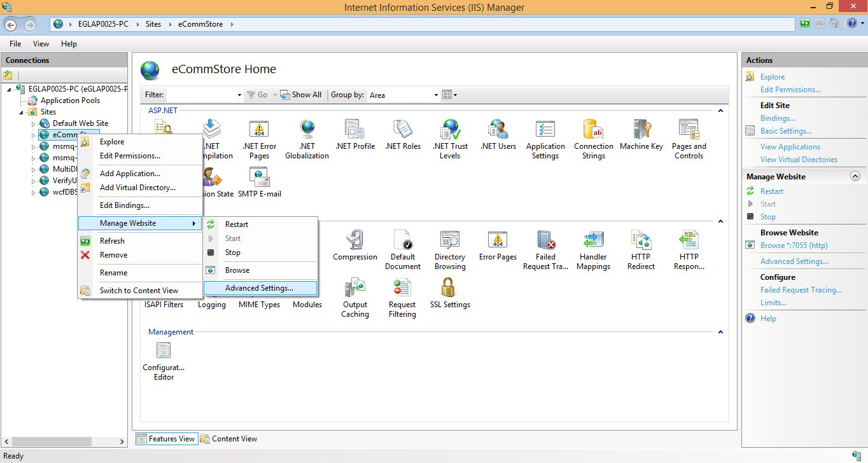Open the View menu
Screen dimensions: 868x463
pyautogui.click(x=41, y=44)
